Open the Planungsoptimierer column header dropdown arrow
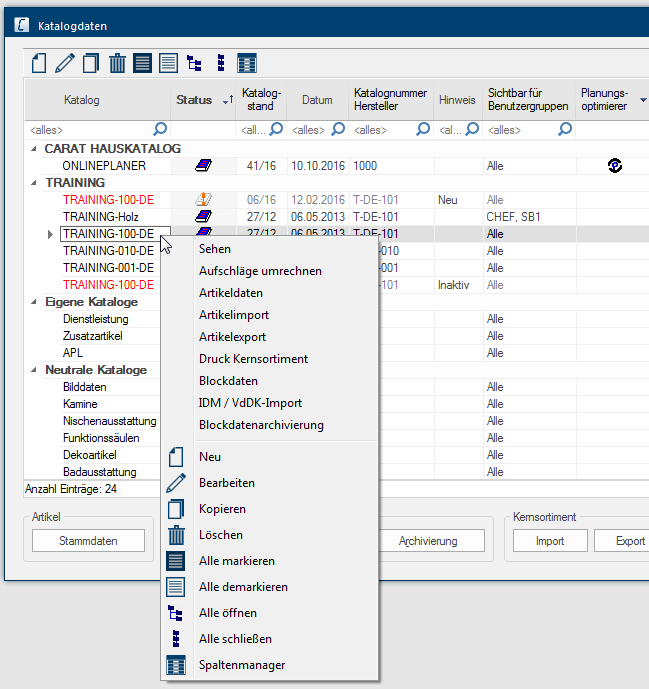Image resolution: width=649 pixels, height=689 pixels. click(x=643, y=100)
